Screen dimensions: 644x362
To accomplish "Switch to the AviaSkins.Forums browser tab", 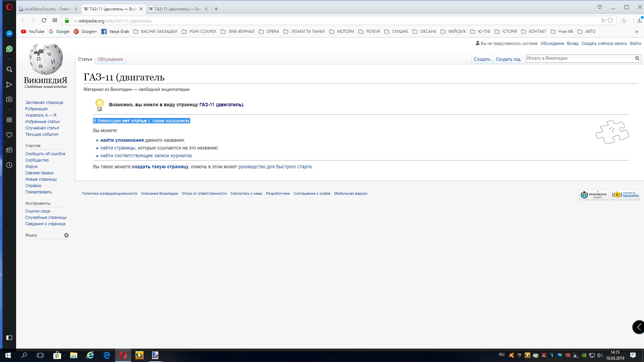I will click(47, 9).
